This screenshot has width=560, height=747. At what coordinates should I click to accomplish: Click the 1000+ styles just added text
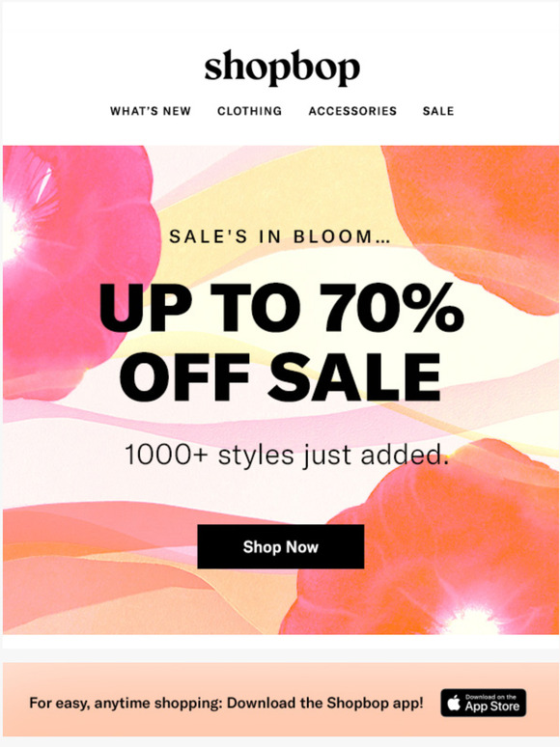[x=287, y=456]
